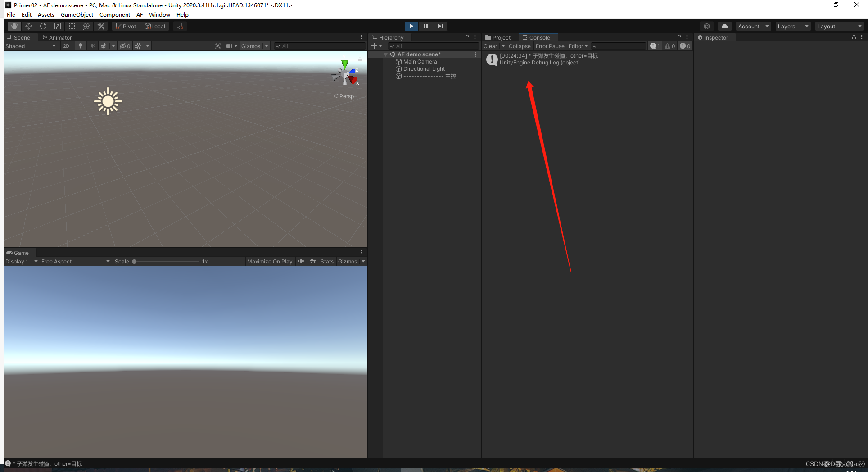Mute audio in Game view
The image size is (868, 472).
pyautogui.click(x=301, y=261)
